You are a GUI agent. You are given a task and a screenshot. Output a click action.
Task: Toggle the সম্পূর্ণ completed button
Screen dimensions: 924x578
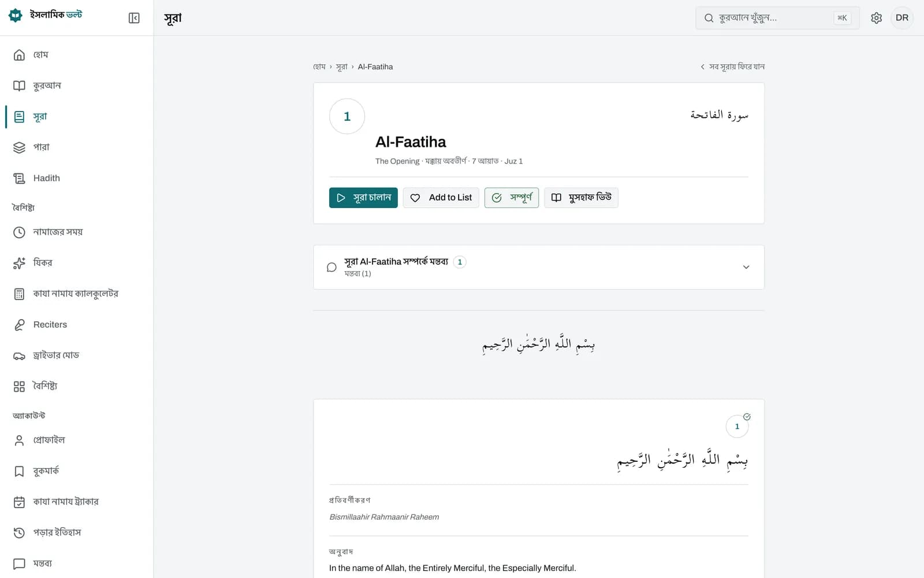pos(511,198)
